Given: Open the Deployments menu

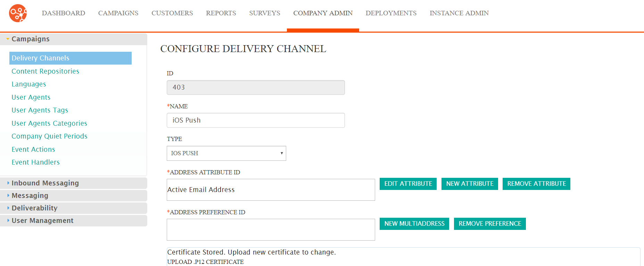Looking at the screenshot, I should [391, 13].
